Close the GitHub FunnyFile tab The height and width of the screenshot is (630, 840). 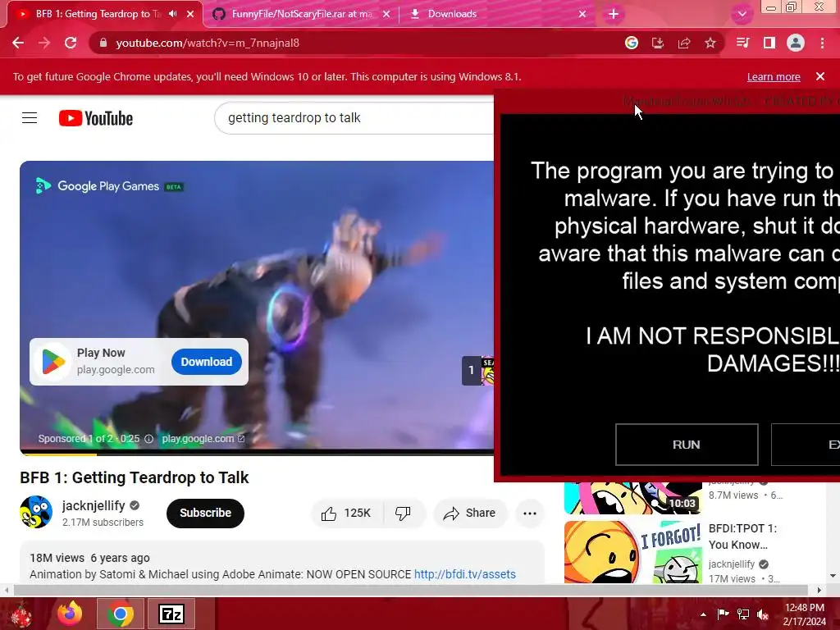pyautogui.click(x=386, y=14)
